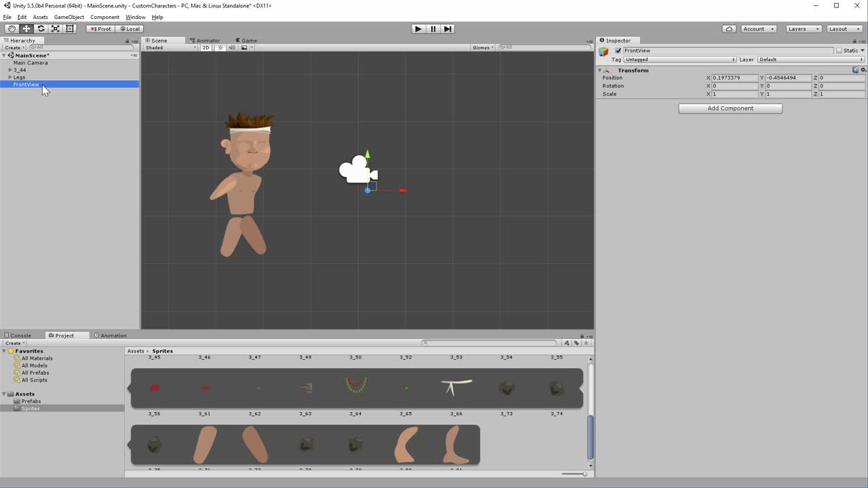Click the Step frame button
This screenshot has height=488, width=868.
[448, 28]
